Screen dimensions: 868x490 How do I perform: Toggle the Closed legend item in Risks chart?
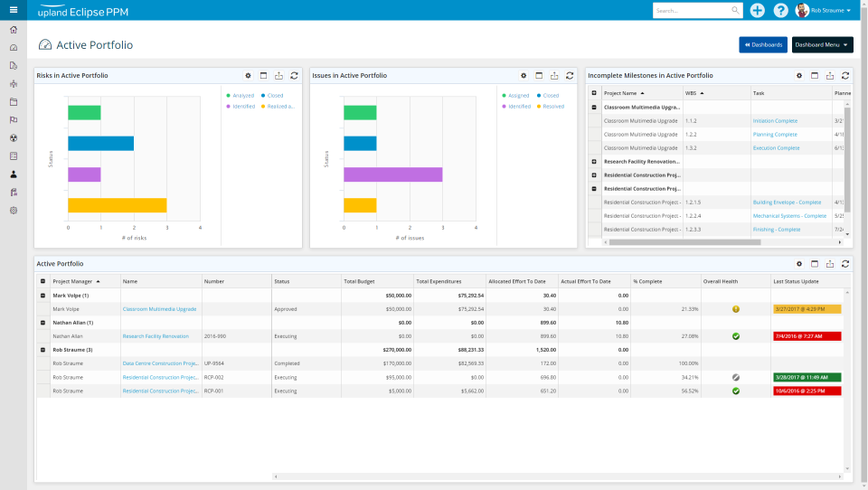click(275, 95)
